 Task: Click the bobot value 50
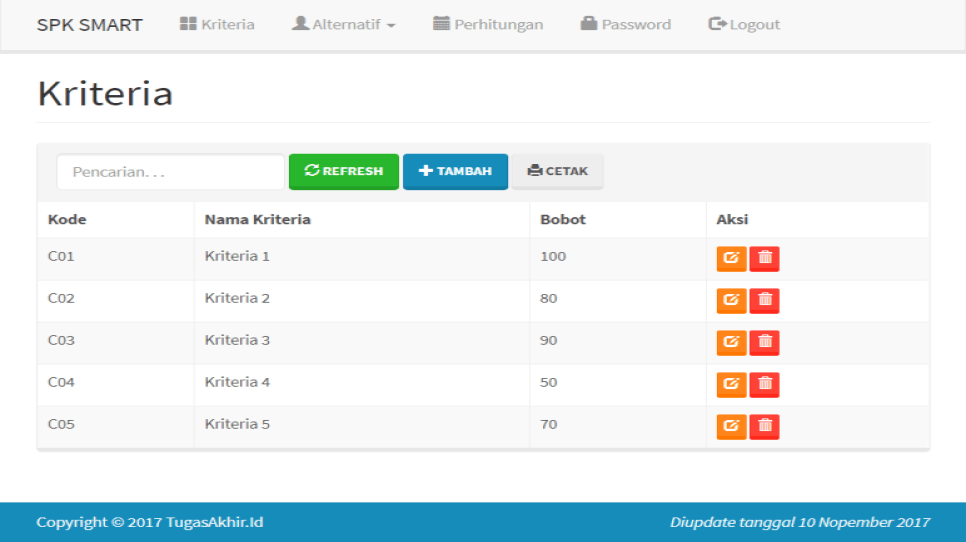549,382
